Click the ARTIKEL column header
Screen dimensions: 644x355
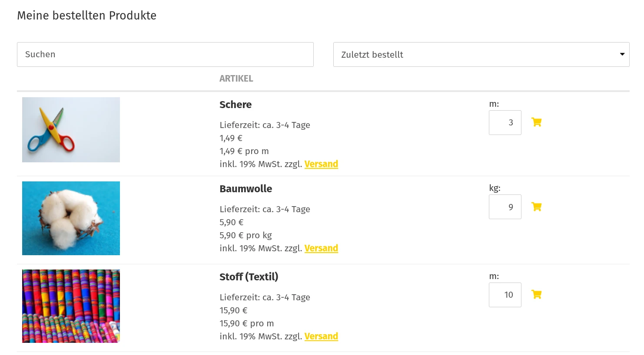[236, 79]
